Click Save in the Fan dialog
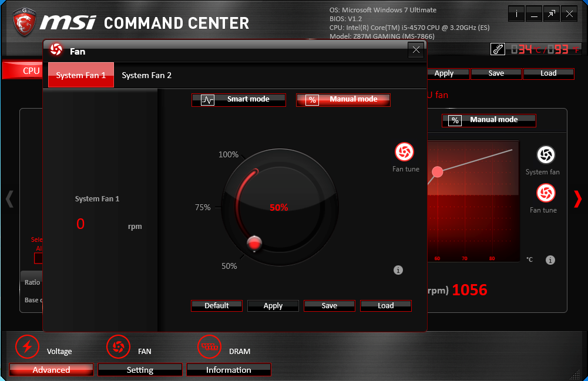Viewport: 588px width, 381px height. point(330,306)
